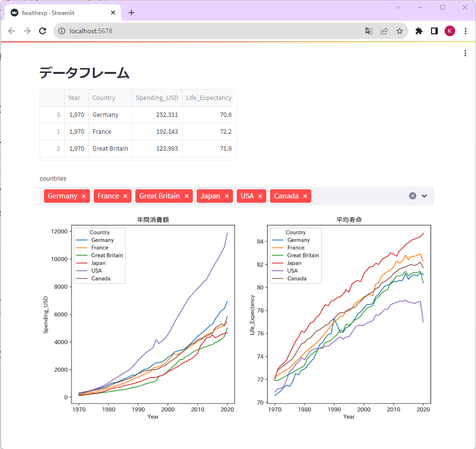Open the tab search chevron
Image resolution: width=476 pixels, height=449 pixels.
[398, 7]
